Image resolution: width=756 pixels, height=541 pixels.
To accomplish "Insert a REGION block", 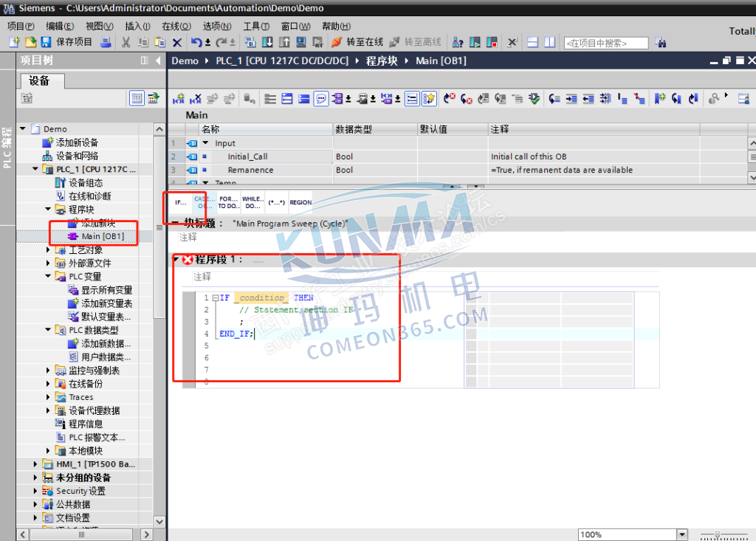I will [x=300, y=202].
